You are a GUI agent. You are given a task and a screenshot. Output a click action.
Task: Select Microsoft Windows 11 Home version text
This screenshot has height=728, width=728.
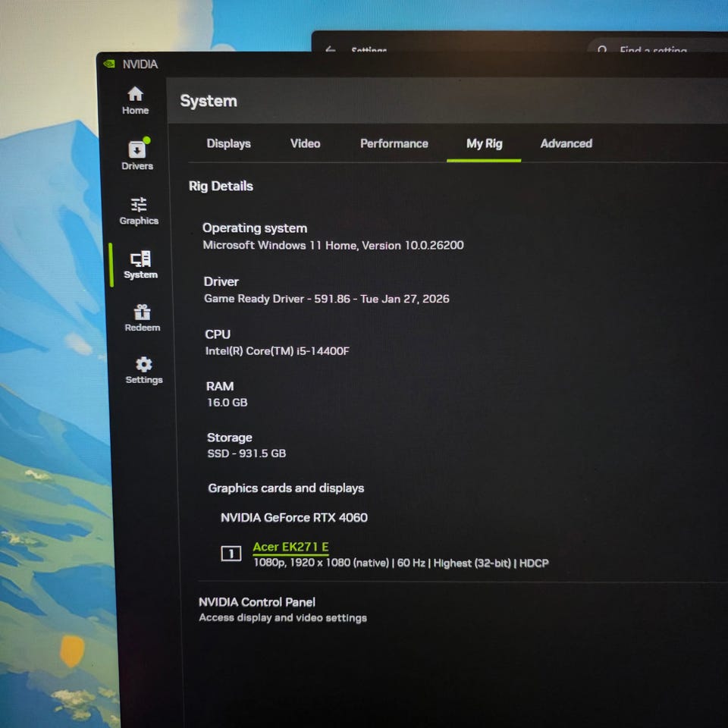coord(333,245)
